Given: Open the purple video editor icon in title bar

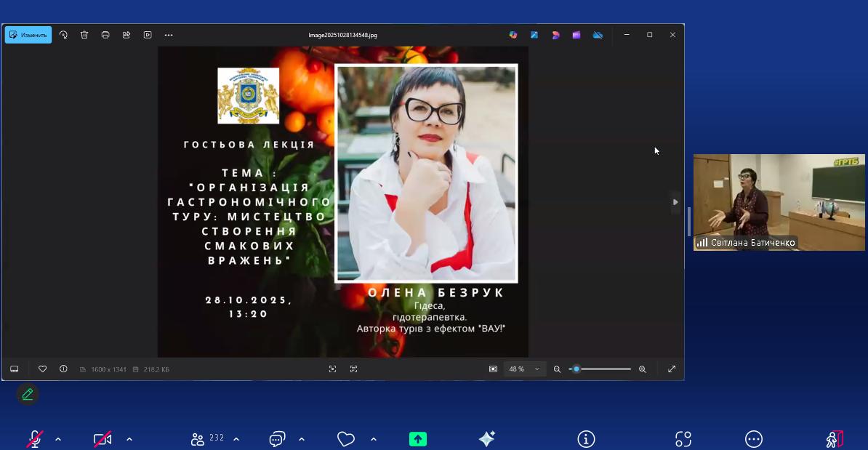Looking at the screenshot, I should coord(576,35).
